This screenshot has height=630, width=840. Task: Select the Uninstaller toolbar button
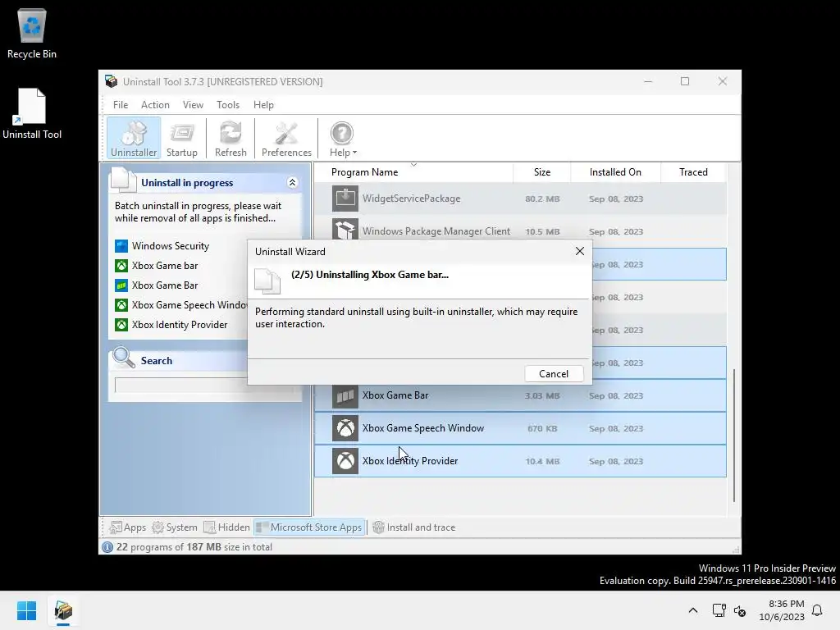click(134, 138)
